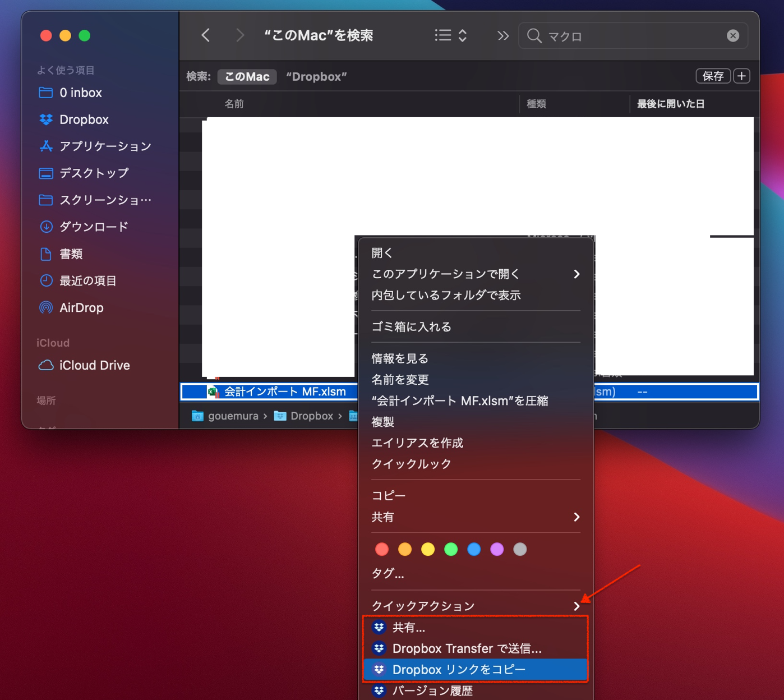Click the magnifying glass search icon
This screenshot has width=784, height=700.
point(534,36)
